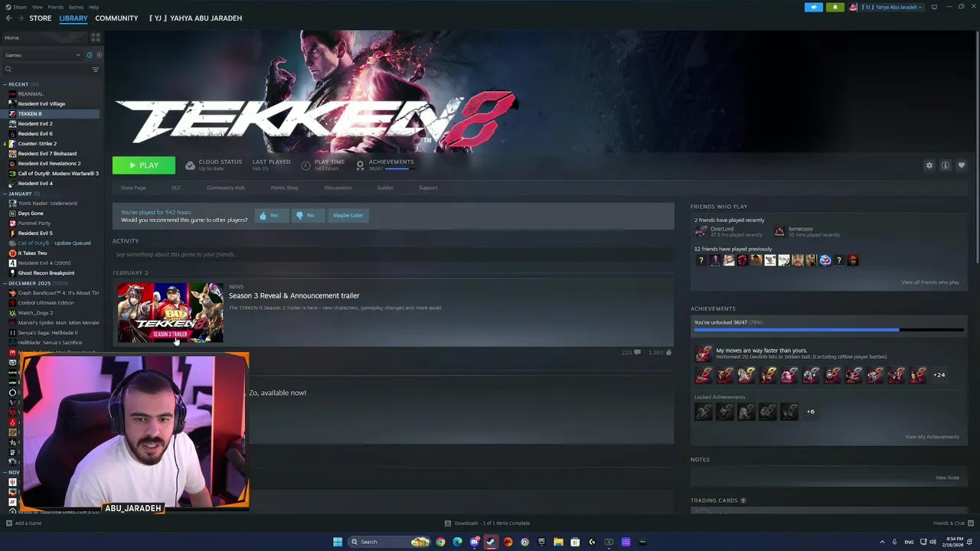Open the Help menu
Viewport: 980px width, 551px height.
pos(93,7)
